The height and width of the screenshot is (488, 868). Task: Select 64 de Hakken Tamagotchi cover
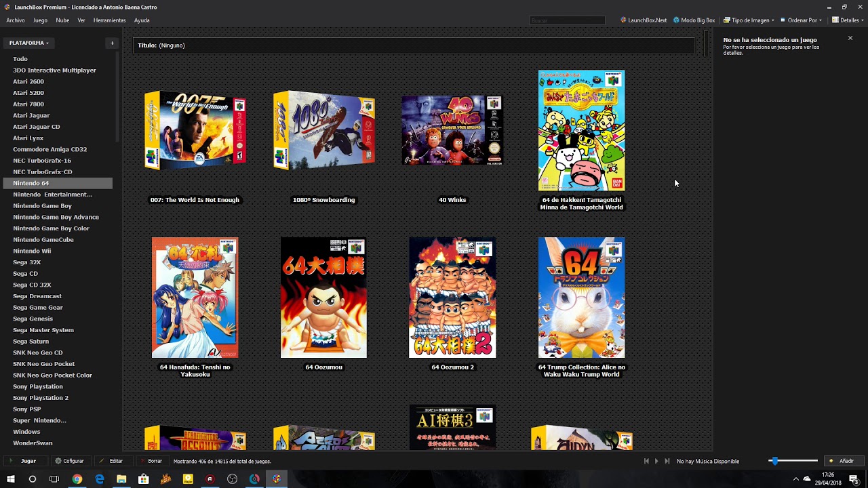[581, 130]
